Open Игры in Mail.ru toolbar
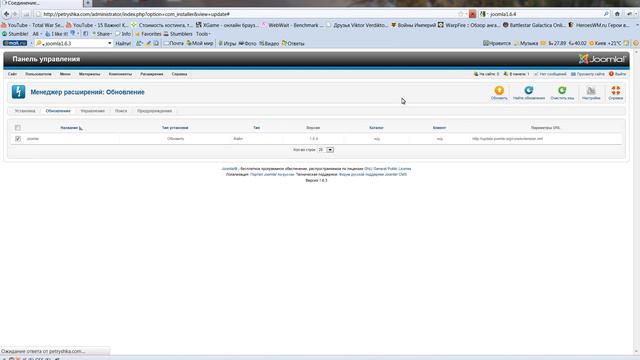The image size is (640, 360). pos(227,43)
